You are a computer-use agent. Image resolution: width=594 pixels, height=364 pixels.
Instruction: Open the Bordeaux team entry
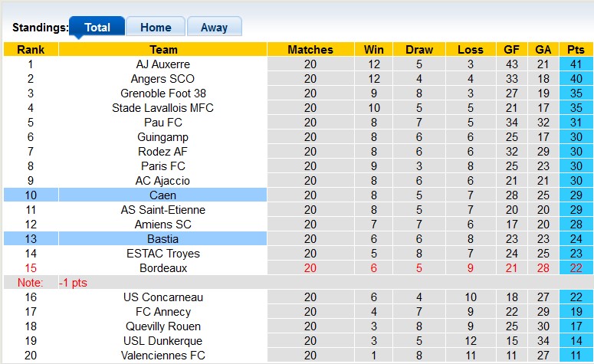click(x=163, y=268)
